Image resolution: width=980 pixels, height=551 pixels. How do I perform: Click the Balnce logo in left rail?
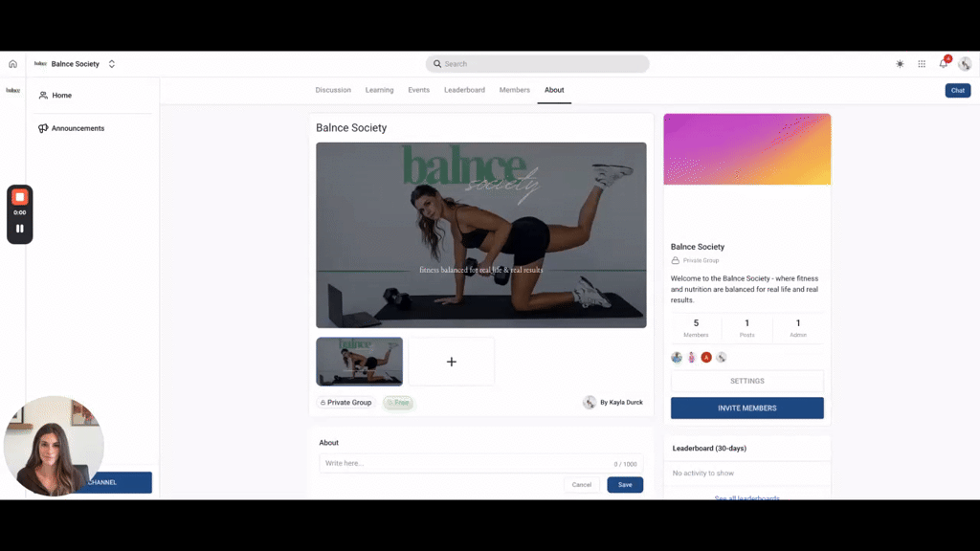13,91
